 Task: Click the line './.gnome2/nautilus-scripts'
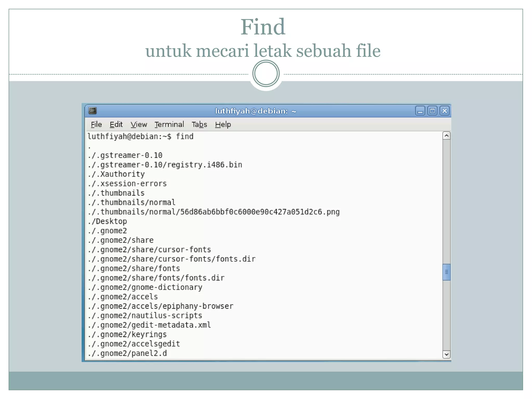click(x=145, y=316)
